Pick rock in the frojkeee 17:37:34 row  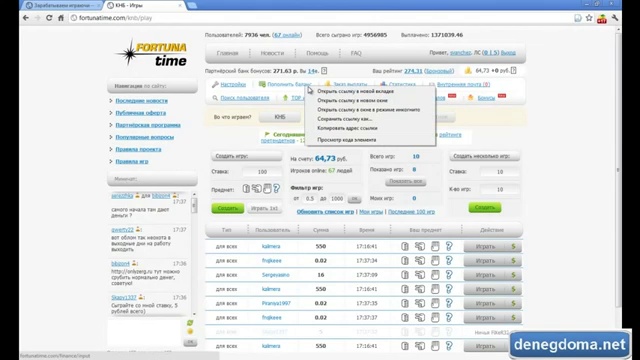(405, 260)
